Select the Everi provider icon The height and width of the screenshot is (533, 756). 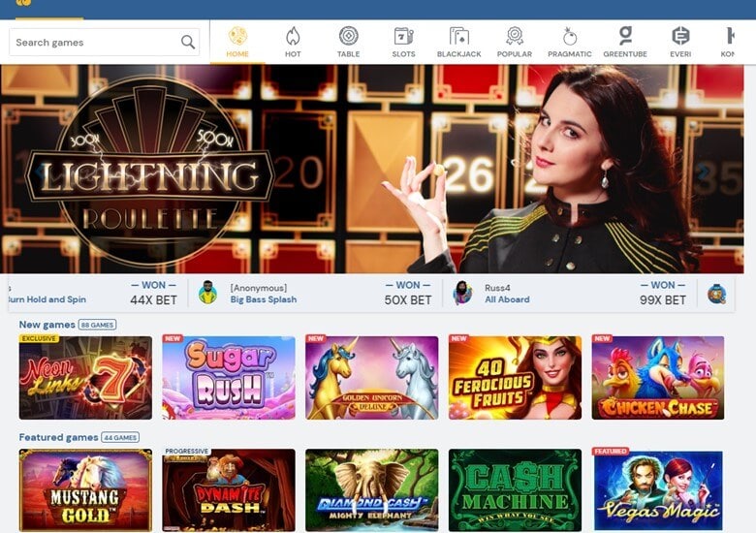[680, 36]
